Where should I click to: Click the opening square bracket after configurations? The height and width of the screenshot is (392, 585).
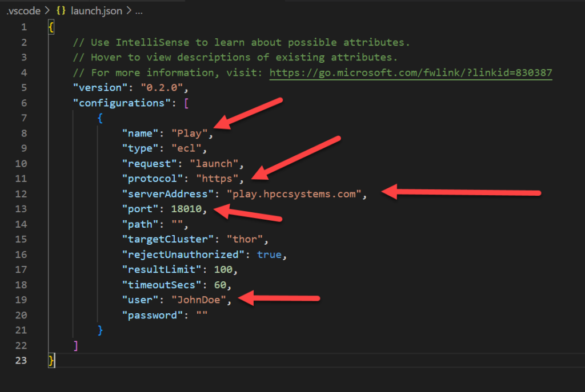186,103
